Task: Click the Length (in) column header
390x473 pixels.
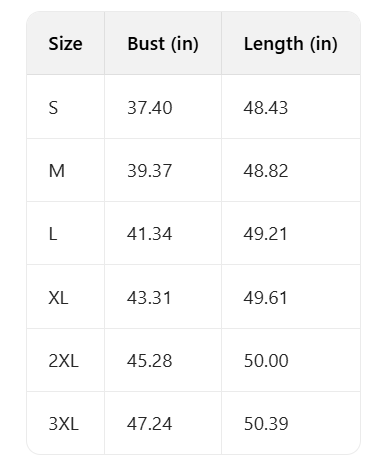Action: (291, 44)
